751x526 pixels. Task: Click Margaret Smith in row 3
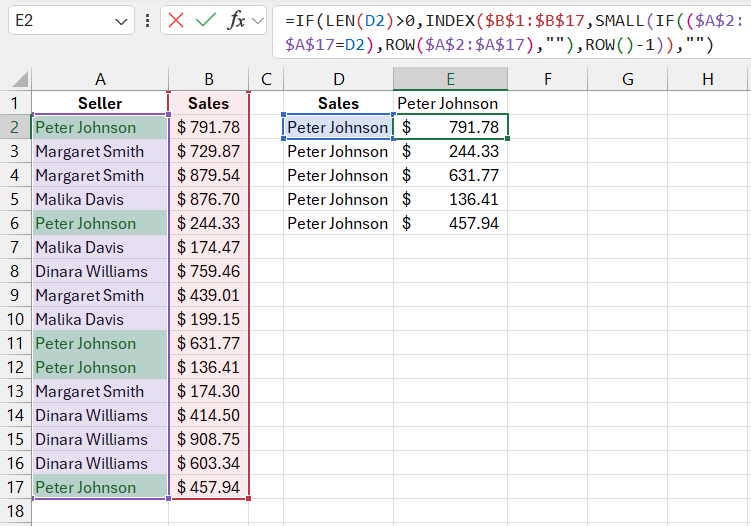tap(100, 151)
